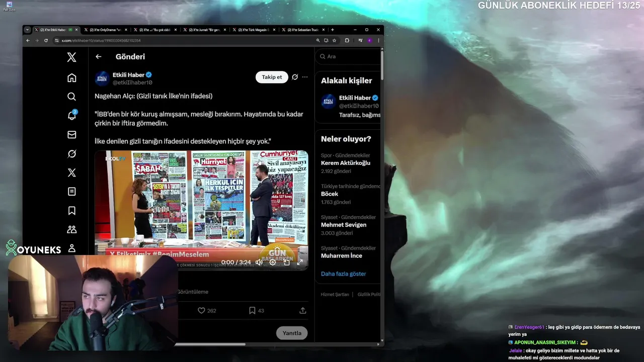This screenshot has height=362, width=644.
Task: Open Notifications bell icon
Action: pos(71,116)
